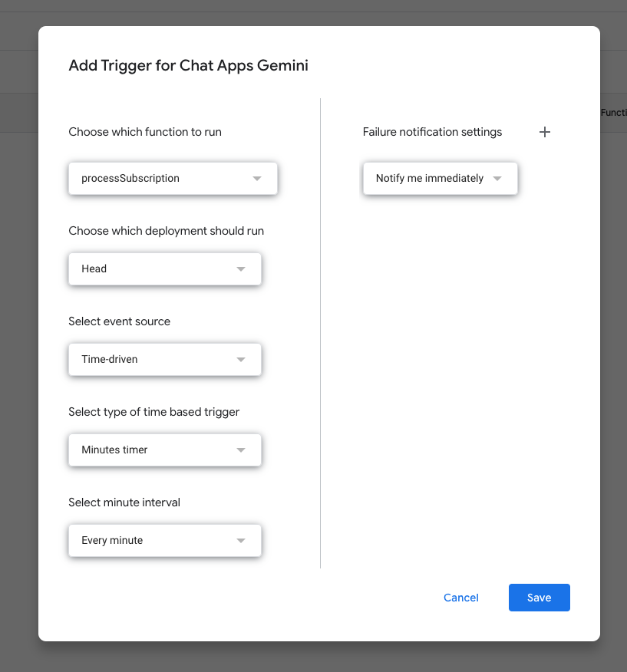Screen dimensions: 627x672
Task: Open the processSubscription function dropdown
Action: point(172,179)
